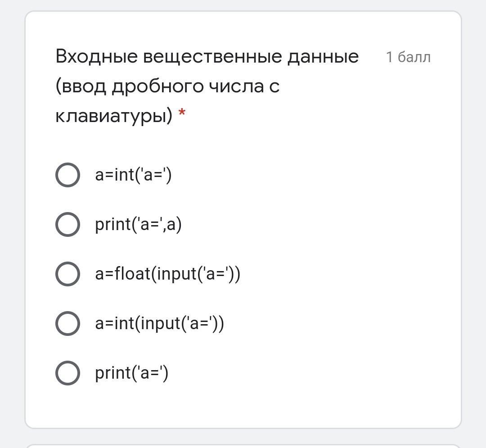The image size is (486, 448).
Task: Mark the a=int(input('a=')) radio option
Action: pyautogui.click(x=67, y=323)
